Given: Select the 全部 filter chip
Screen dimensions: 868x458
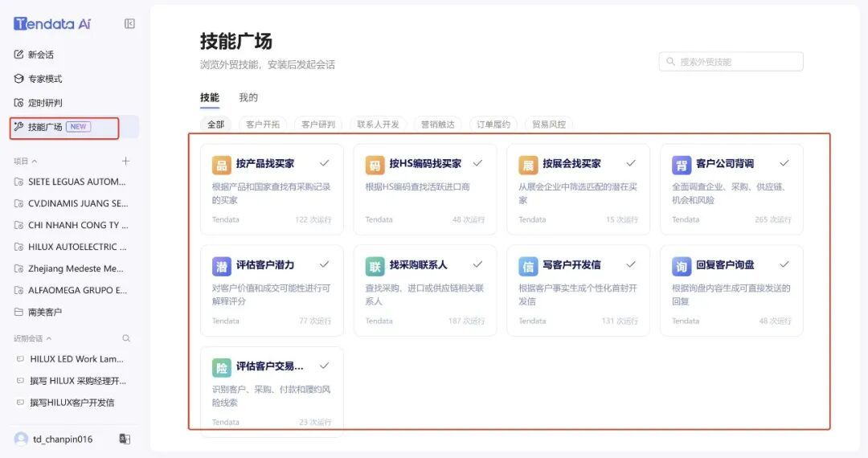Looking at the screenshot, I should click(215, 125).
